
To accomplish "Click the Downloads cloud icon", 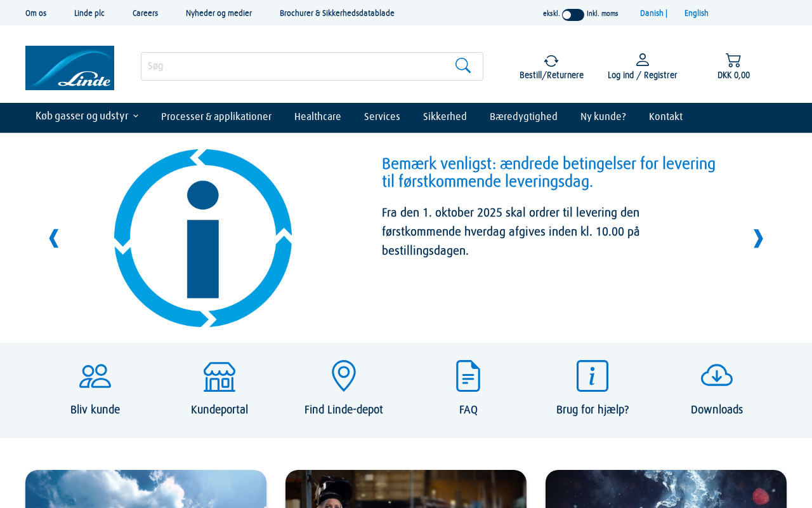I will point(717,376).
